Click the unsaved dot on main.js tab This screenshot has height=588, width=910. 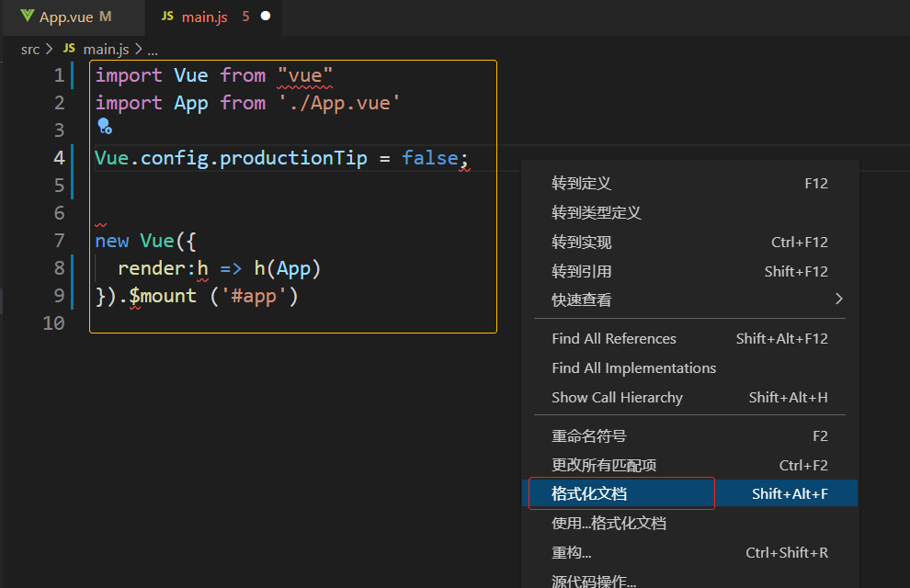pos(266,17)
